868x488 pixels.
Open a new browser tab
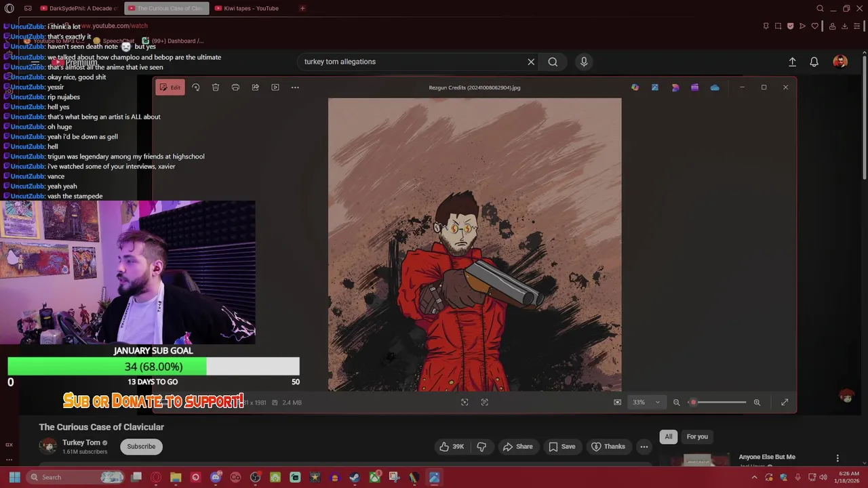pos(302,8)
